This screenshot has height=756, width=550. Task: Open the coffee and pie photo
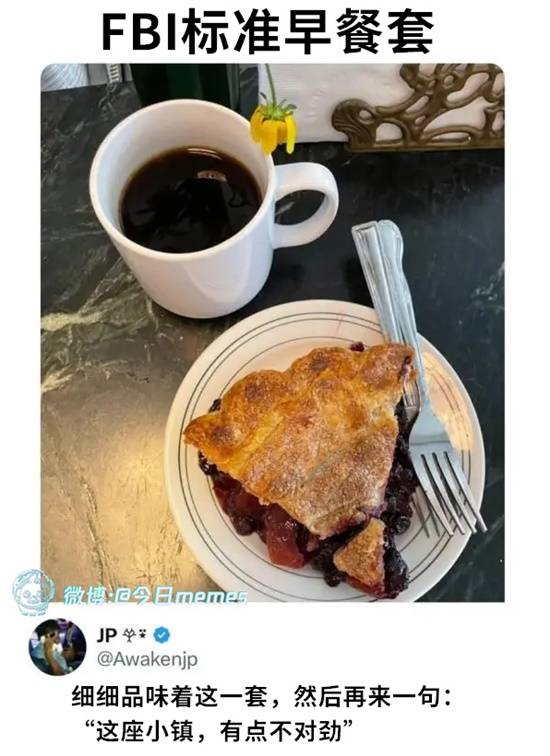[x=272, y=333]
